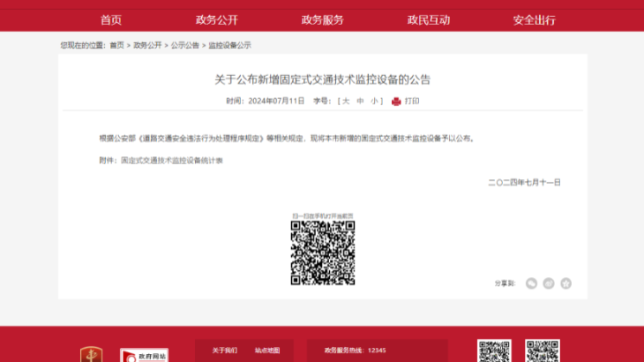Viewport: 644px width, 362px height.
Task: Go to the 首页 home tab
Action: pos(111,19)
